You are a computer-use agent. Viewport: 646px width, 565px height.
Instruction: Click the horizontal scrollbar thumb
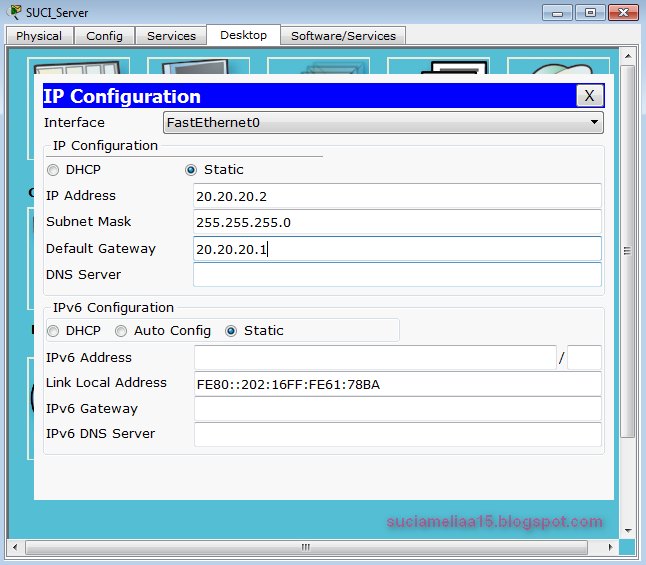(x=306, y=547)
